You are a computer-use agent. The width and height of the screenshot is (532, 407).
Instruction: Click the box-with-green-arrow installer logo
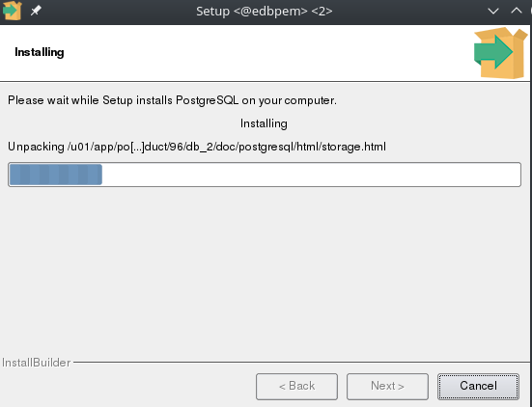point(500,53)
